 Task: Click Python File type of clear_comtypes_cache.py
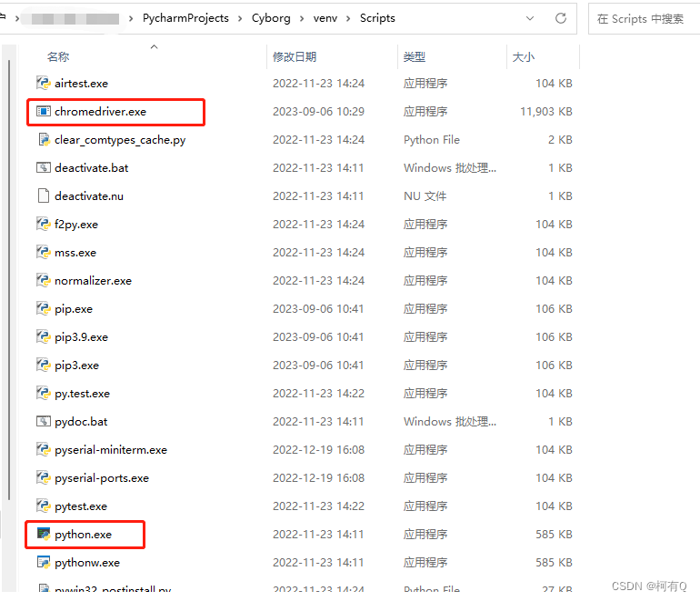432,140
